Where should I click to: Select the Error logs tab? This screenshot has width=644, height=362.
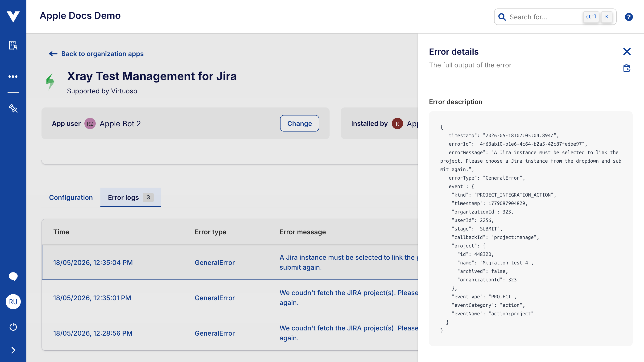coord(131,197)
